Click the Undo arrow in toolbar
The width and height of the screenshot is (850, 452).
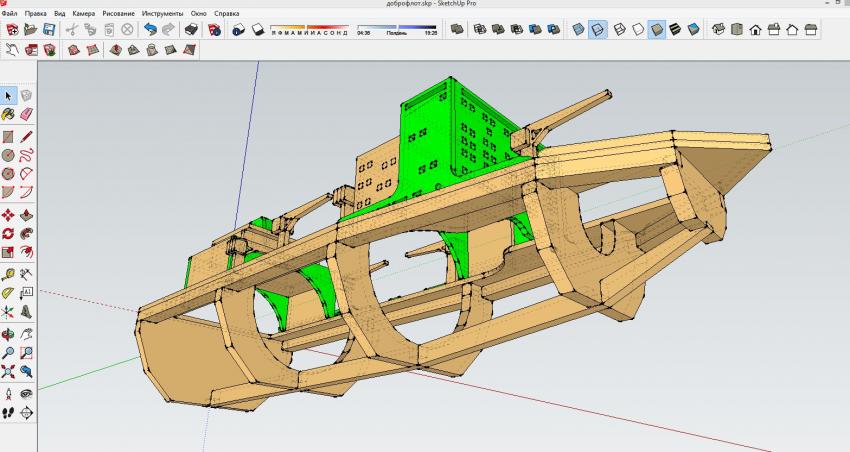[150, 30]
